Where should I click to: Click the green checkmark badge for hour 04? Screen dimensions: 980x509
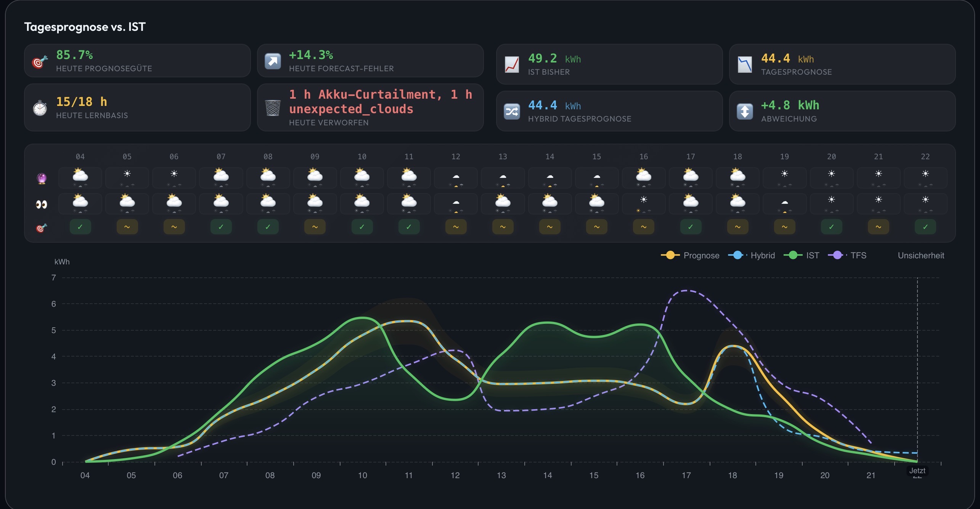(80, 227)
